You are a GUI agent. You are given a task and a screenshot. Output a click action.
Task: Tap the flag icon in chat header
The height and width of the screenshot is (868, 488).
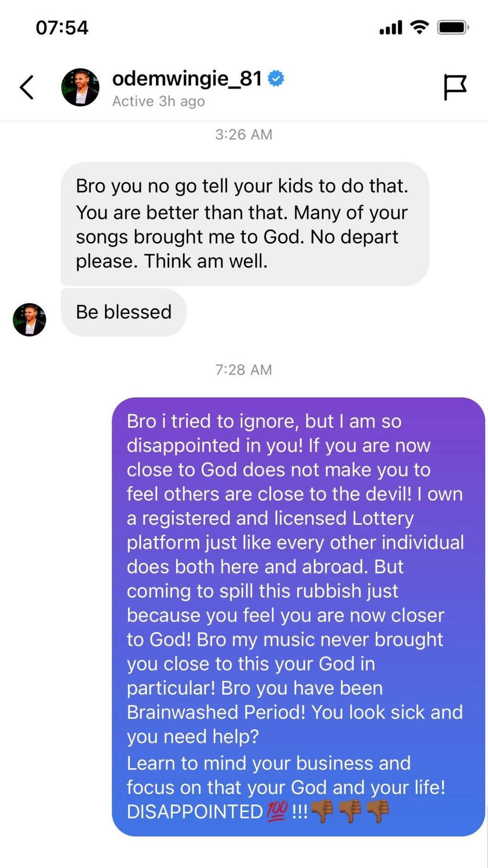tap(455, 87)
